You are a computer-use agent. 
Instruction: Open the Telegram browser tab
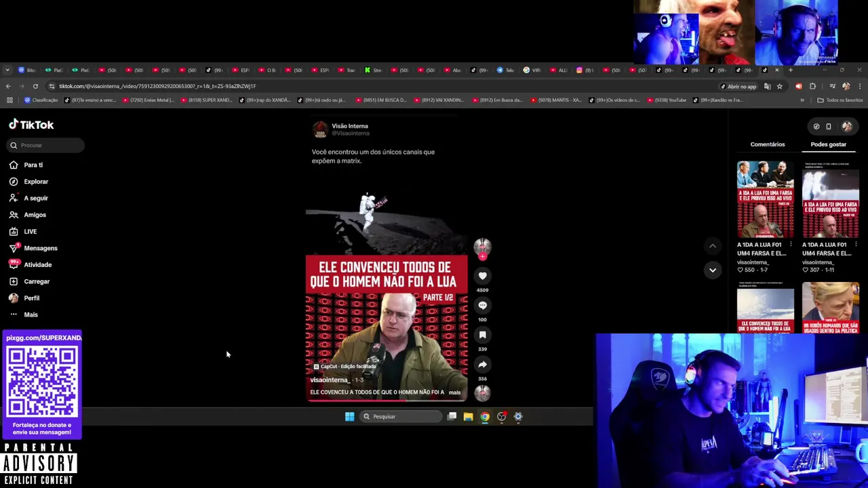click(x=507, y=70)
